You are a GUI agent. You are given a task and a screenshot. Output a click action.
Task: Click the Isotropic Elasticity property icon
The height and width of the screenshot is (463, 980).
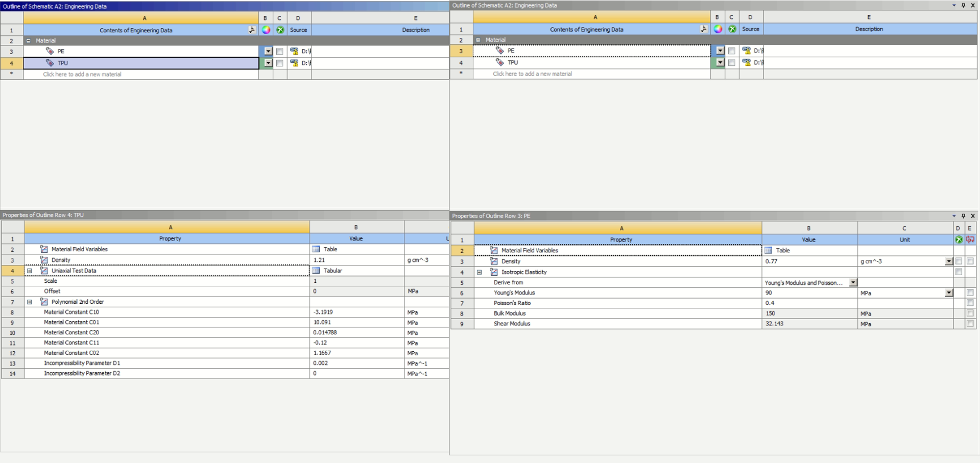tap(494, 272)
